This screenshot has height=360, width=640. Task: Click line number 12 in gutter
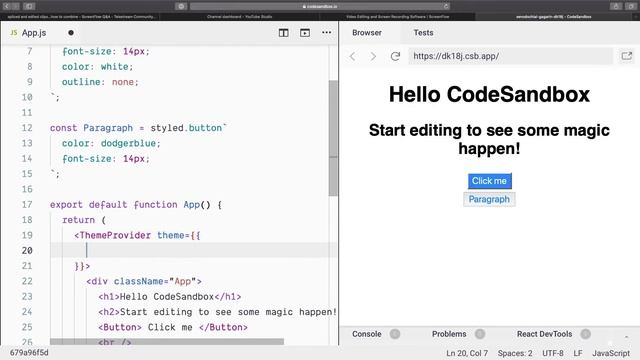(27, 128)
